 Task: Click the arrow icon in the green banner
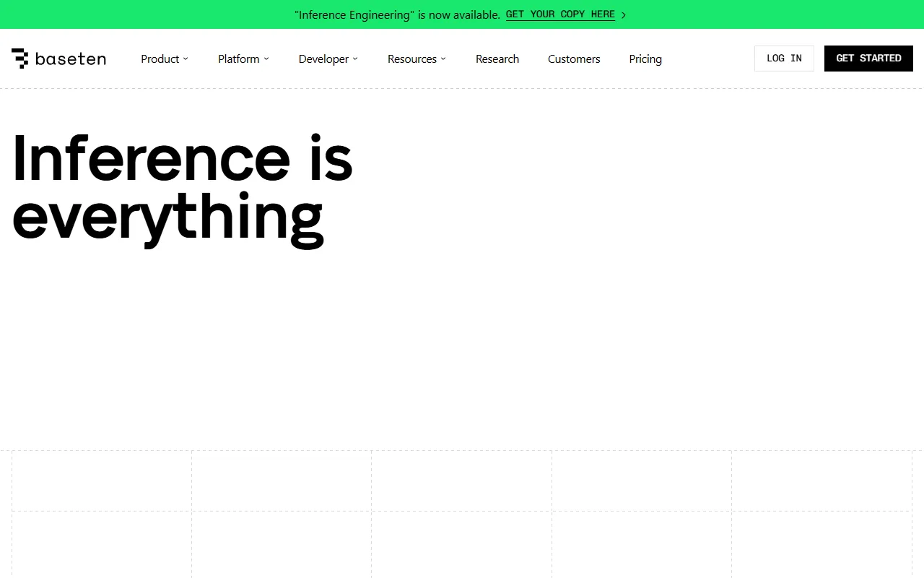point(624,15)
